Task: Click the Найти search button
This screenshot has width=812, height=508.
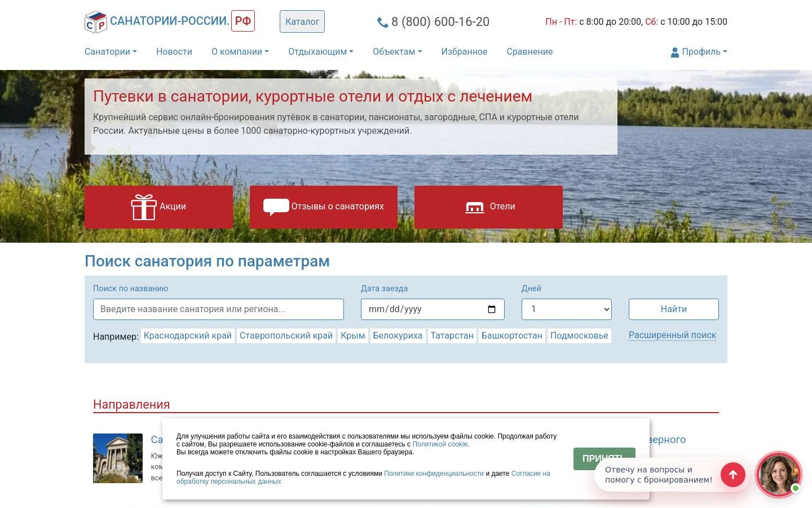Action: tap(674, 309)
